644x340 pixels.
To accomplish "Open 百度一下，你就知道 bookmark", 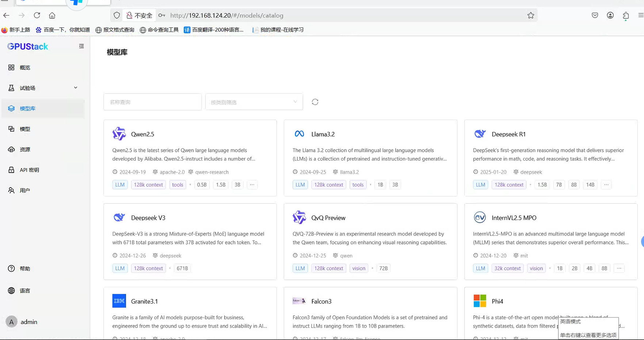I will pos(62,30).
